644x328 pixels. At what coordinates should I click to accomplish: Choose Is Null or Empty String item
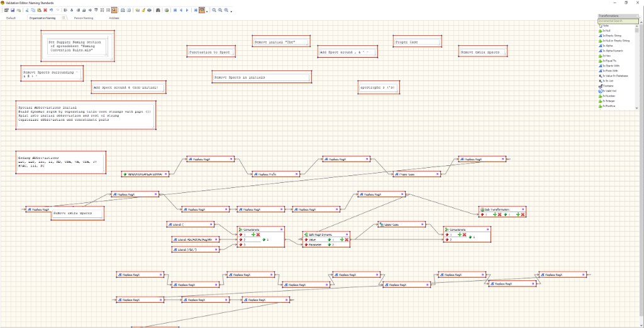click(x=614, y=41)
